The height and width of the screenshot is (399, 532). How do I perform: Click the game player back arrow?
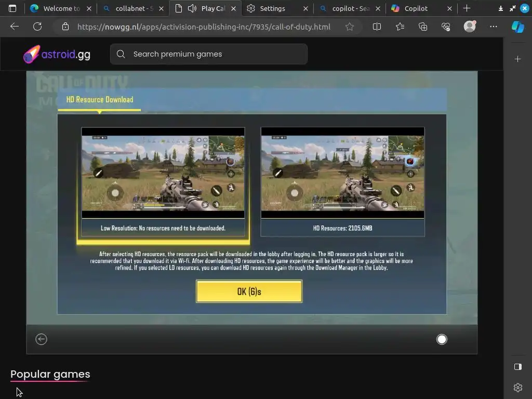click(x=41, y=339)
